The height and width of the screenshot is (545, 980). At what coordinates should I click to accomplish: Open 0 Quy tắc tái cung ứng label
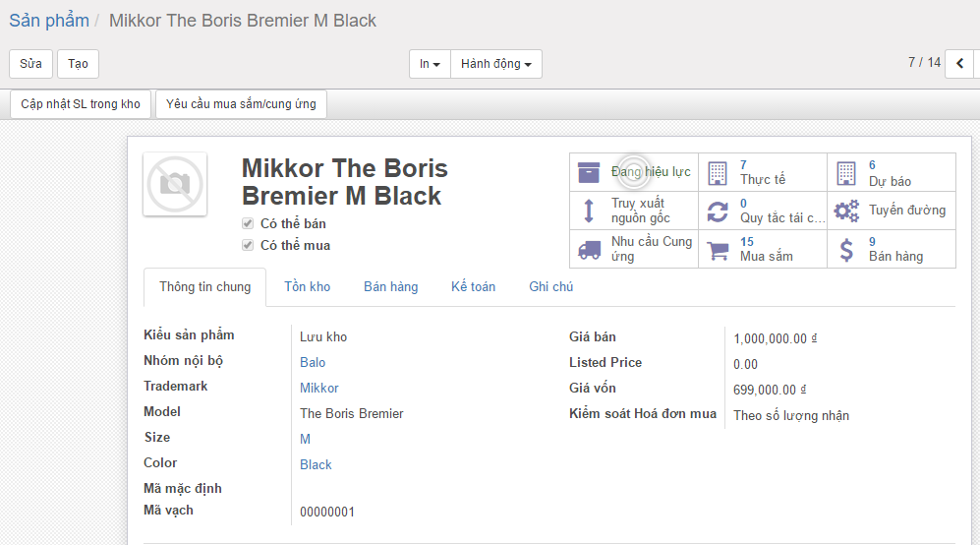[782, 211]
